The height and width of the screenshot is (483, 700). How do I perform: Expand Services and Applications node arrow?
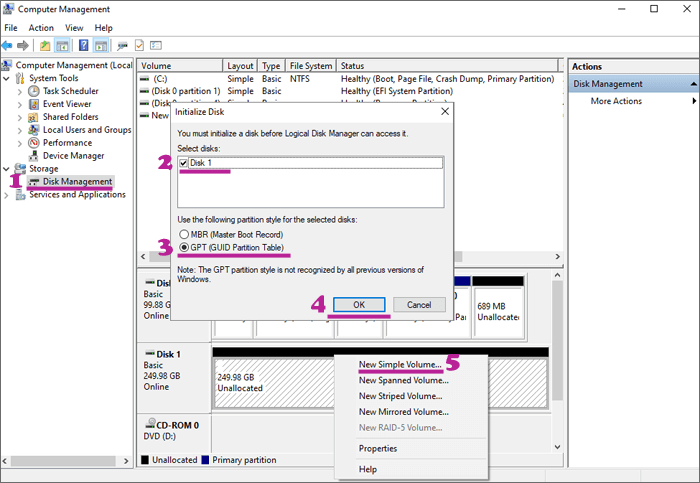(6, 196)
